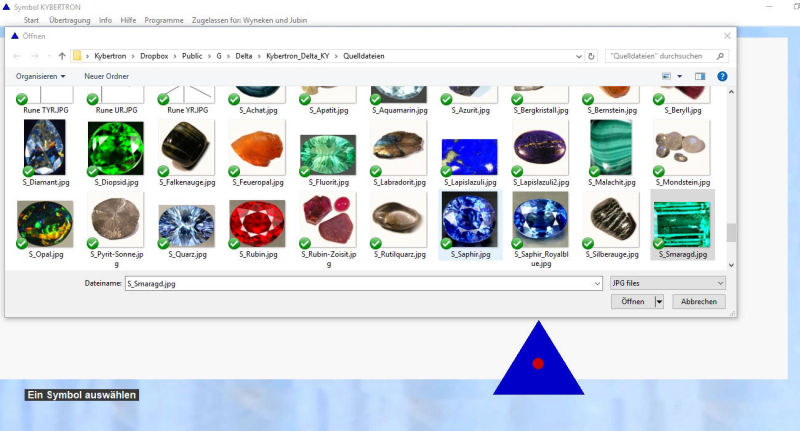Toggle the preview pane icon

700,76
